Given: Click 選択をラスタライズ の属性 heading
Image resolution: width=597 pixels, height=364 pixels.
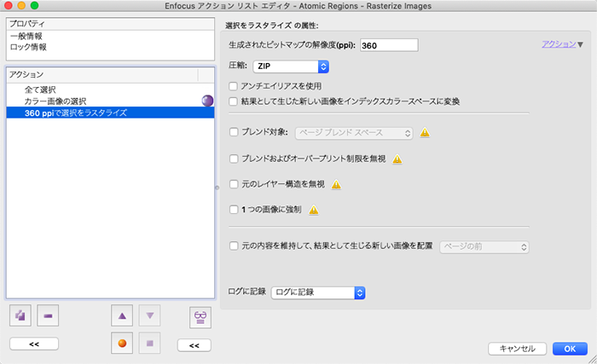Looking at the screenshot, I should click(272, 26).
